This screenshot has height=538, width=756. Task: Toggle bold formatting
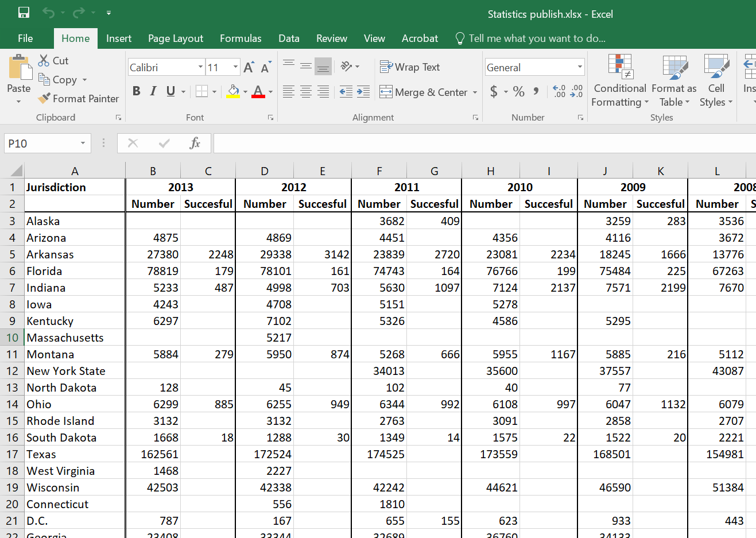point(137,91)
